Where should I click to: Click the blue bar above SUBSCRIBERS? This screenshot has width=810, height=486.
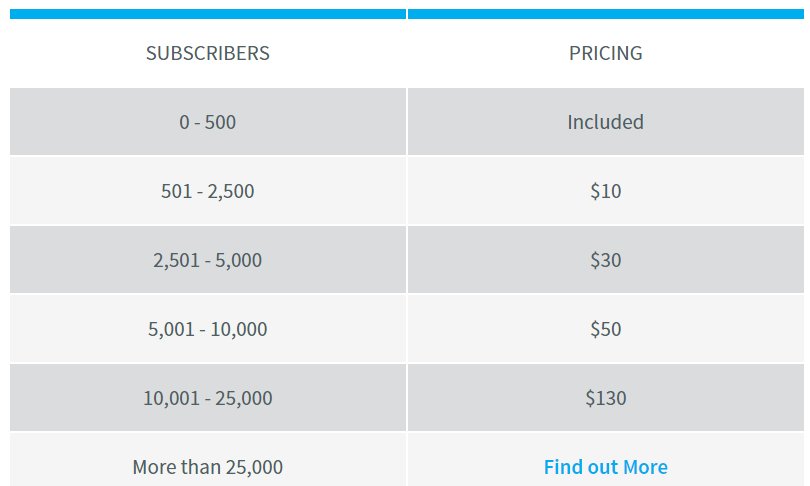click(208, 14)
